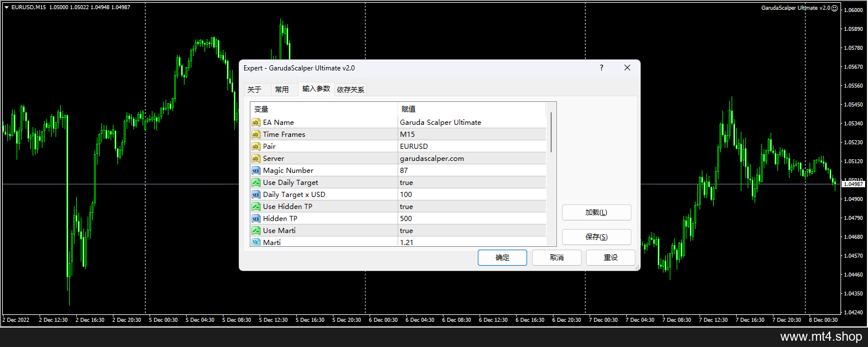Screen dimensions: 868x347
Task: Select the Hidden TP value 500
Action: [x=472, y=219]
